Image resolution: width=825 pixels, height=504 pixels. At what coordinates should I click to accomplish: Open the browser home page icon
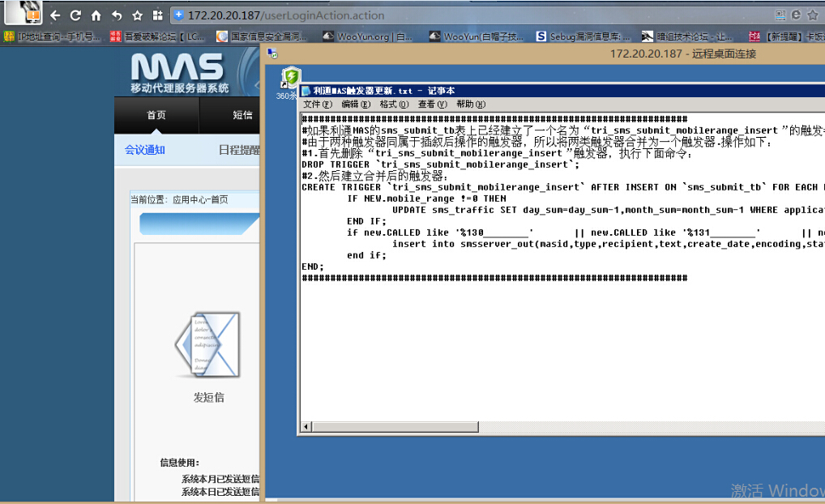click(x=96, y=15)
